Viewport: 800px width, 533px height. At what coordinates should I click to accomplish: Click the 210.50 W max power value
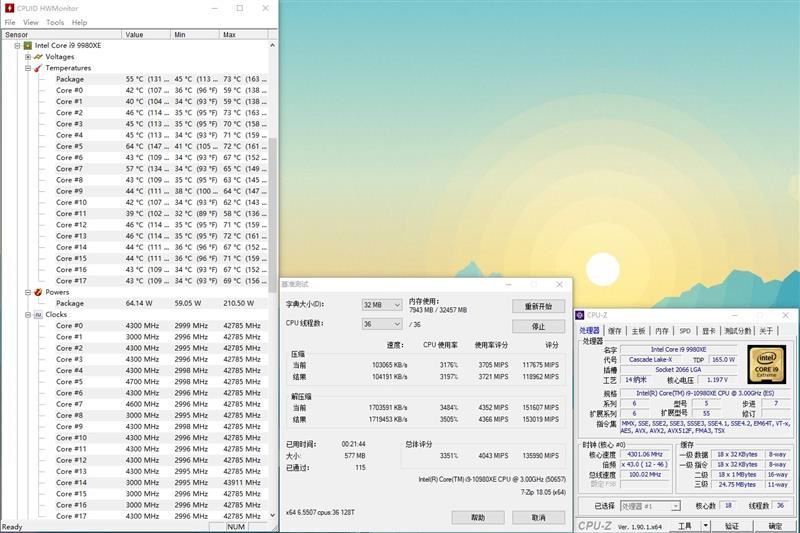click(x=239, y=303)
